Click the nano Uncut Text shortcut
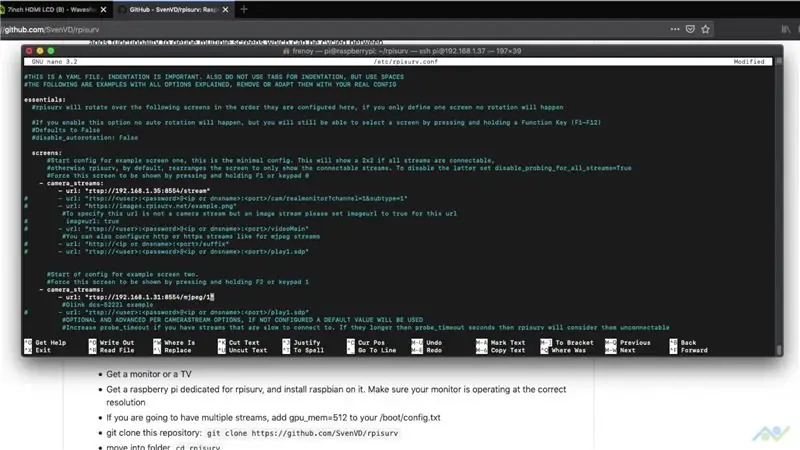Screen dimensions: 800x450 click(243, 351)
